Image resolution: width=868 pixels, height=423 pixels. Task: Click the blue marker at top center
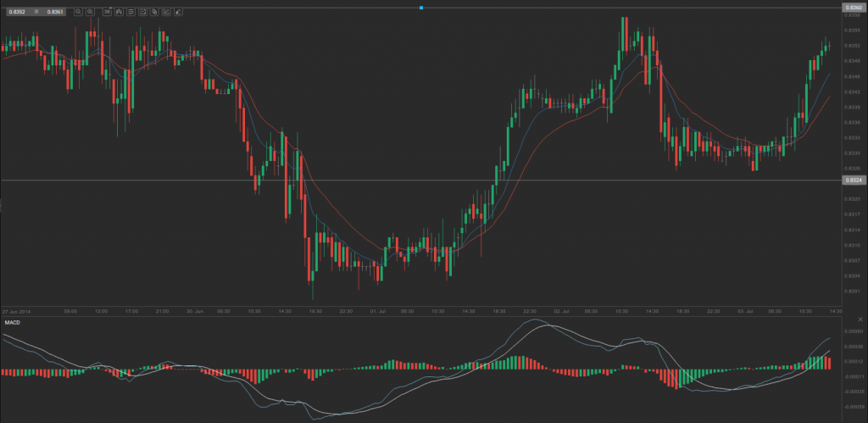(x=421, y=8)
